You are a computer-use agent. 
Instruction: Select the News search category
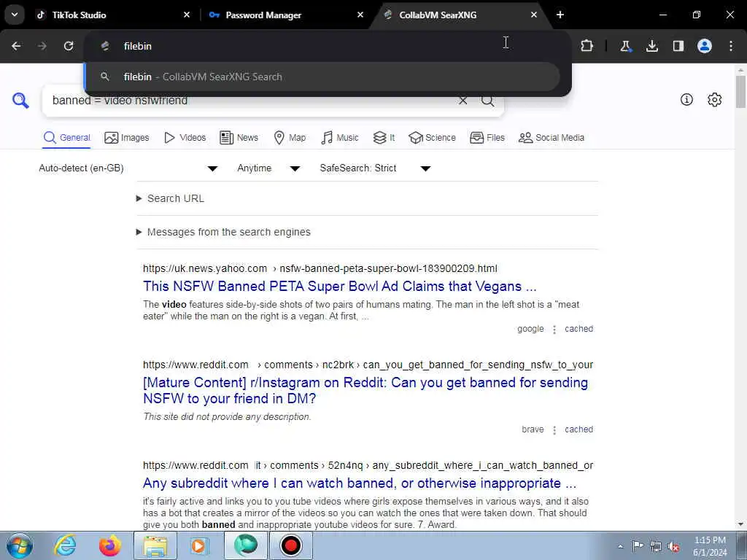coord(239,138)
